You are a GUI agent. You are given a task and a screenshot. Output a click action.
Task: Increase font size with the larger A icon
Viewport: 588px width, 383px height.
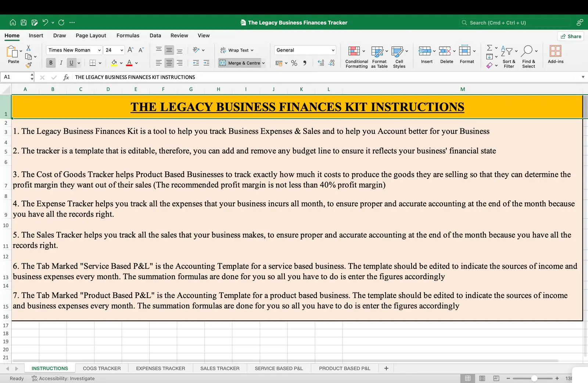pos(130,50)
